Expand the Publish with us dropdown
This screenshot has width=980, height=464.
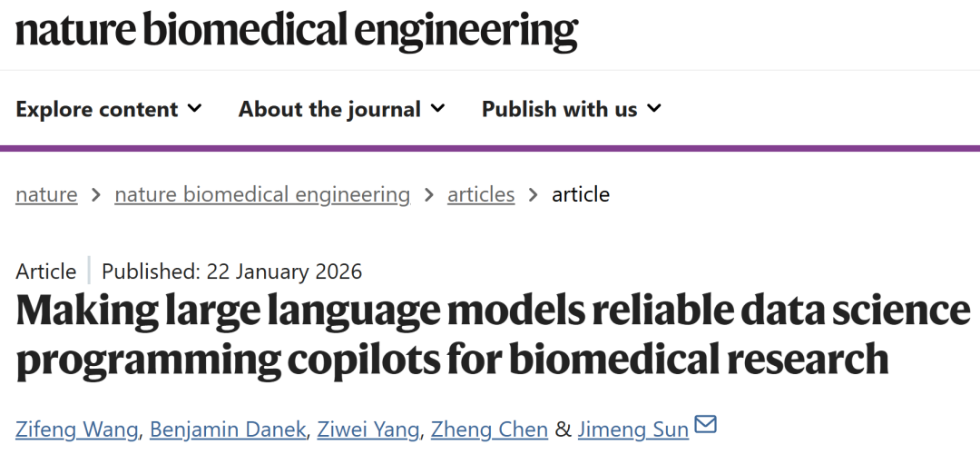572,110
